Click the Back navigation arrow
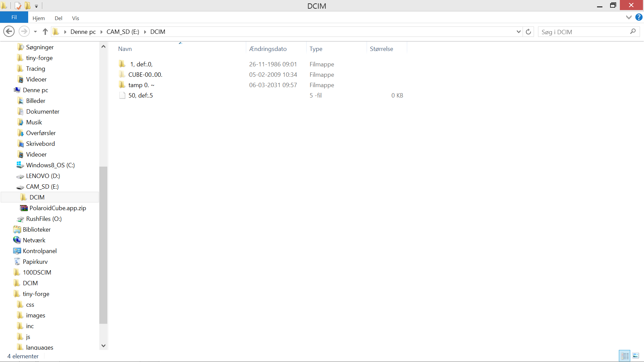Screen dimensions: 644x362 click(9, 32)
